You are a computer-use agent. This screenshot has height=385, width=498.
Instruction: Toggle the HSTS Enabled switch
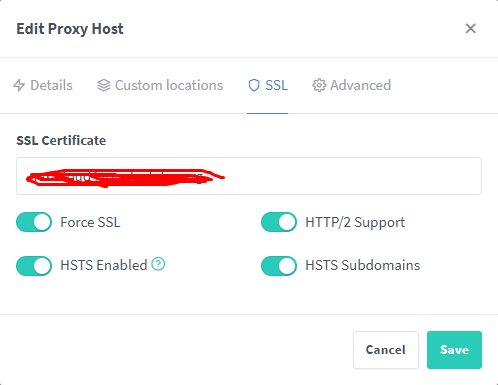[x=34, y=266]
